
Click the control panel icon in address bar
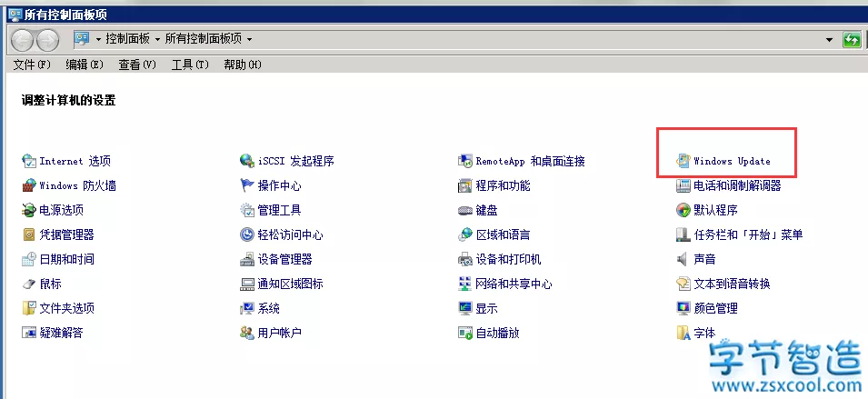click(x=83, y=39)
